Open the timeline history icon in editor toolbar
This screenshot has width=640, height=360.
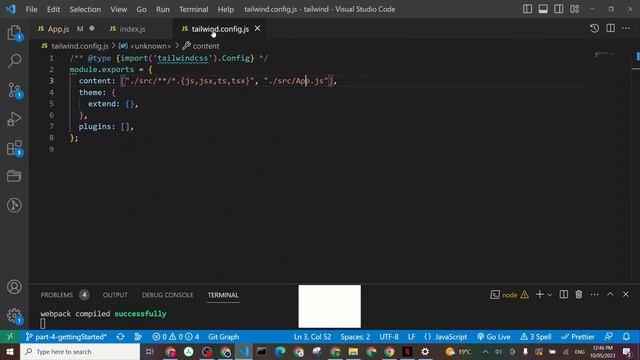594,28
